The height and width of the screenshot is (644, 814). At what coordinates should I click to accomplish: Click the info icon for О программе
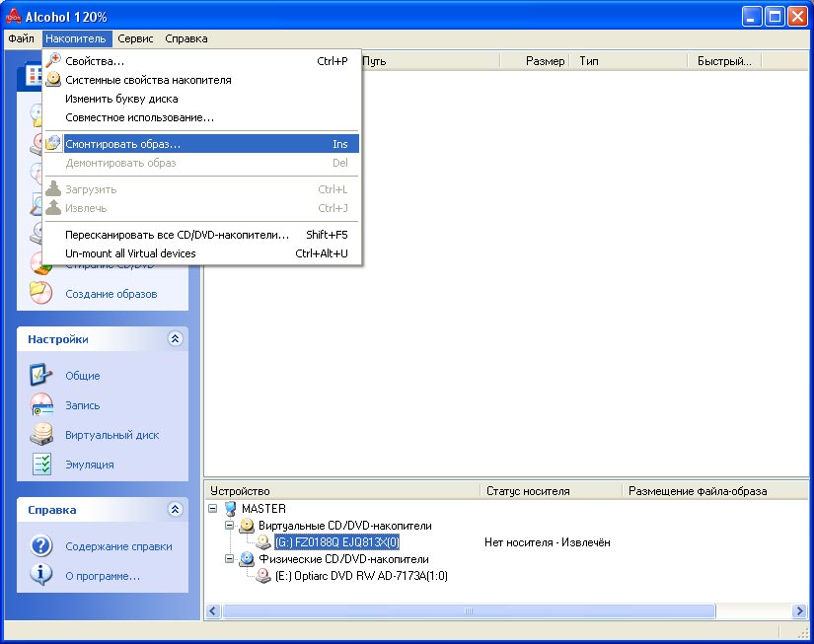41,575
